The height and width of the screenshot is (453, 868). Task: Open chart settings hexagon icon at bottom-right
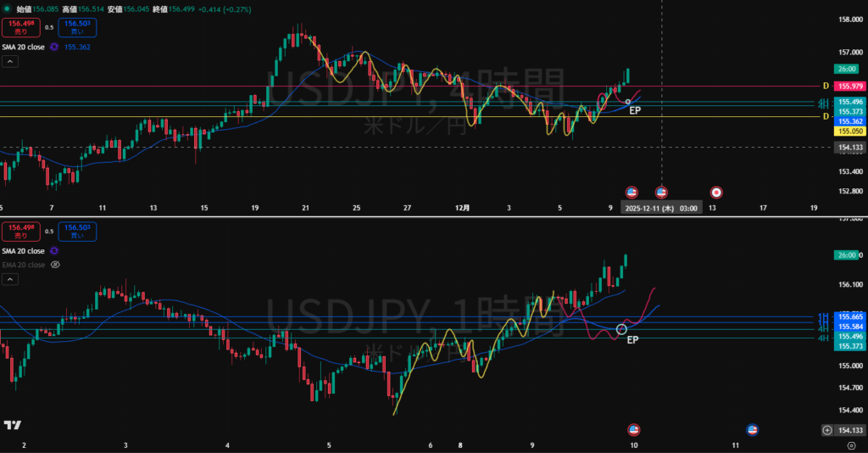(x=850, y=445)
